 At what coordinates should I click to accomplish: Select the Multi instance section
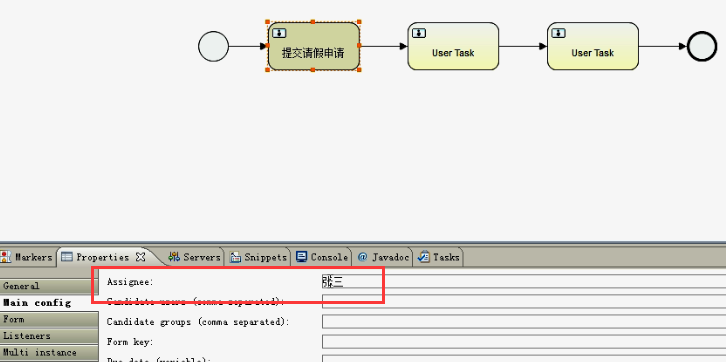click(49, 353)
